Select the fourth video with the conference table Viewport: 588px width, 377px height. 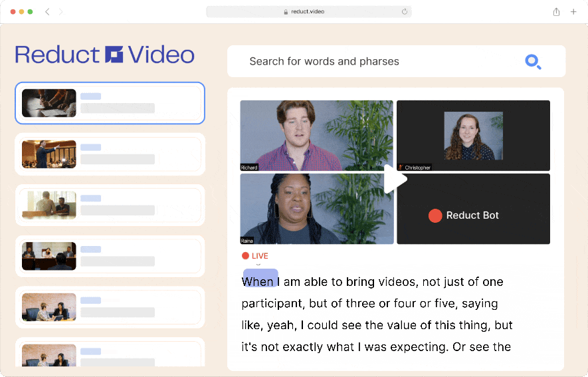click(110, 256)
